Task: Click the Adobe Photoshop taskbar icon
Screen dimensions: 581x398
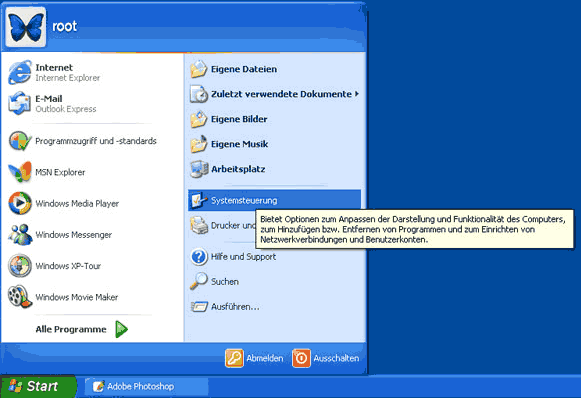Action: click(98, 387)
